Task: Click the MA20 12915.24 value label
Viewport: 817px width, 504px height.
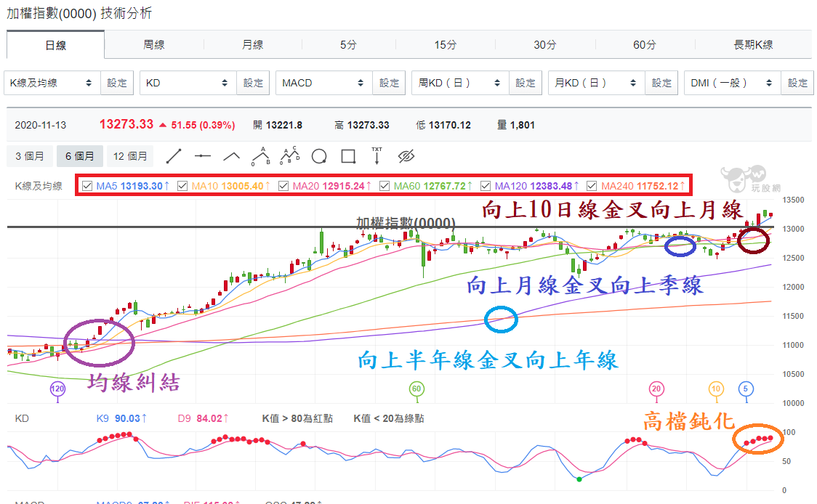Action: click(x=332, y=186)
